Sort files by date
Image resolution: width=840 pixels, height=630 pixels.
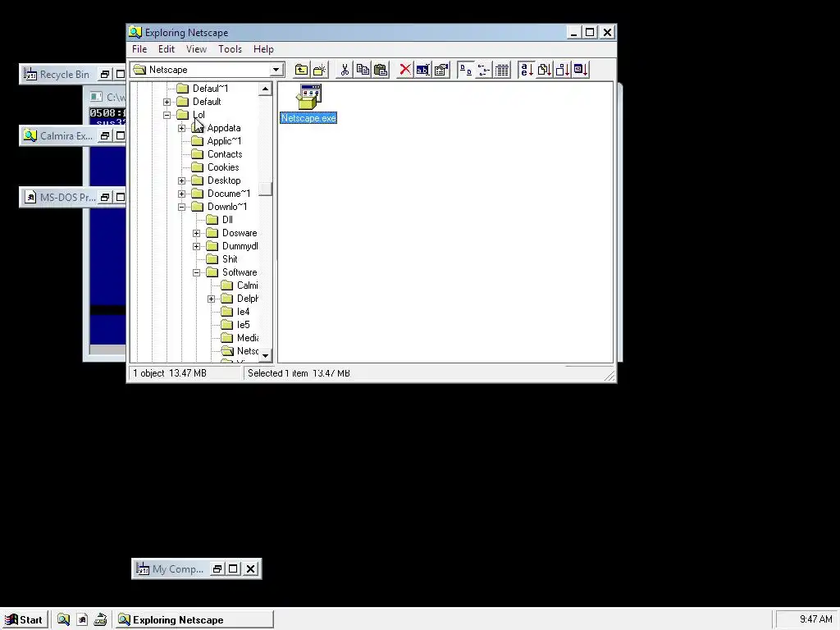[582, 70]
